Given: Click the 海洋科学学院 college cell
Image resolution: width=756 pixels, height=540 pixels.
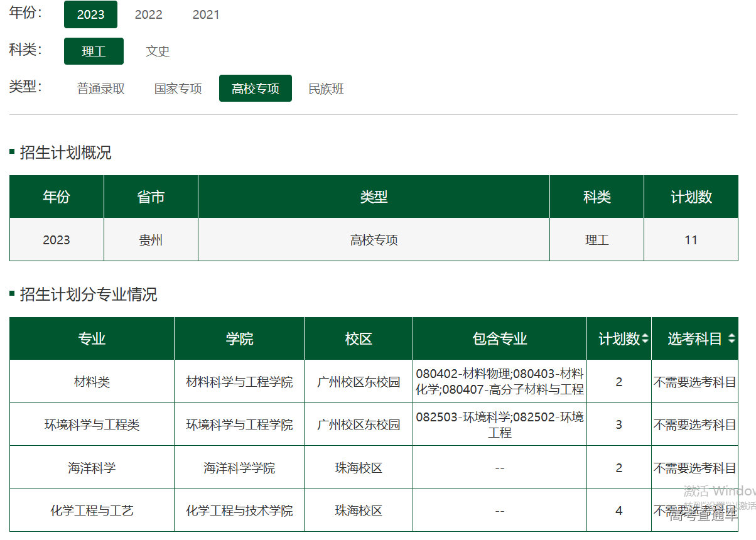Looking at the screenshot, I should [239, 468].
